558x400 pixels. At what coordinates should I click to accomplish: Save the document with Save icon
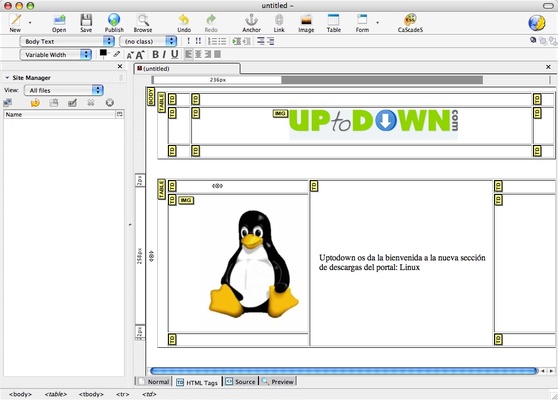[x=86, y=20]
